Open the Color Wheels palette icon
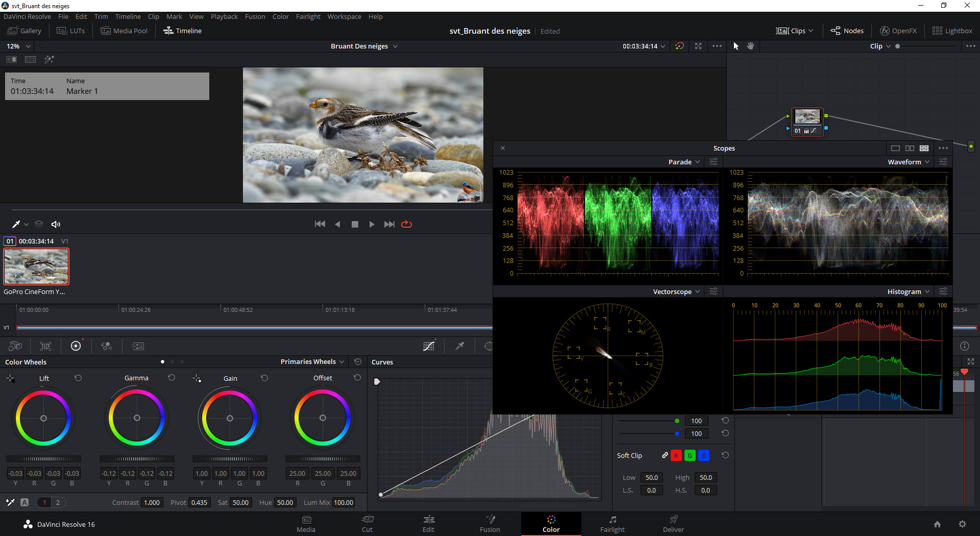Viewport: 980px width, 536px height. click(x=76, y=346)
